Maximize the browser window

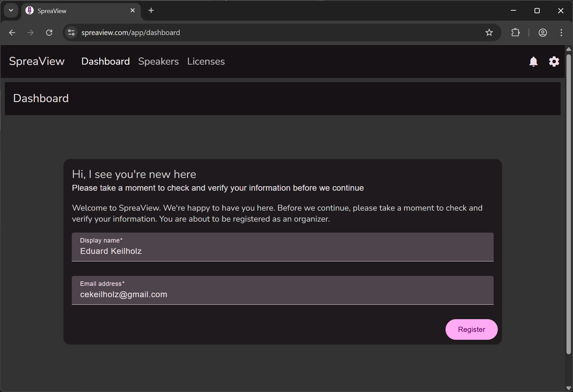coord(537,11)
